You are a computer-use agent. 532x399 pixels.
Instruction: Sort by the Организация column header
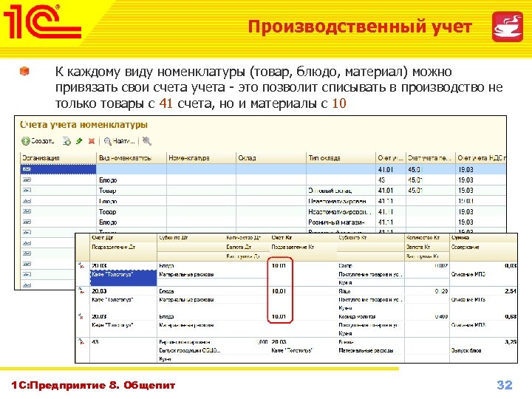pyautogui.click(x=58, y=158)
